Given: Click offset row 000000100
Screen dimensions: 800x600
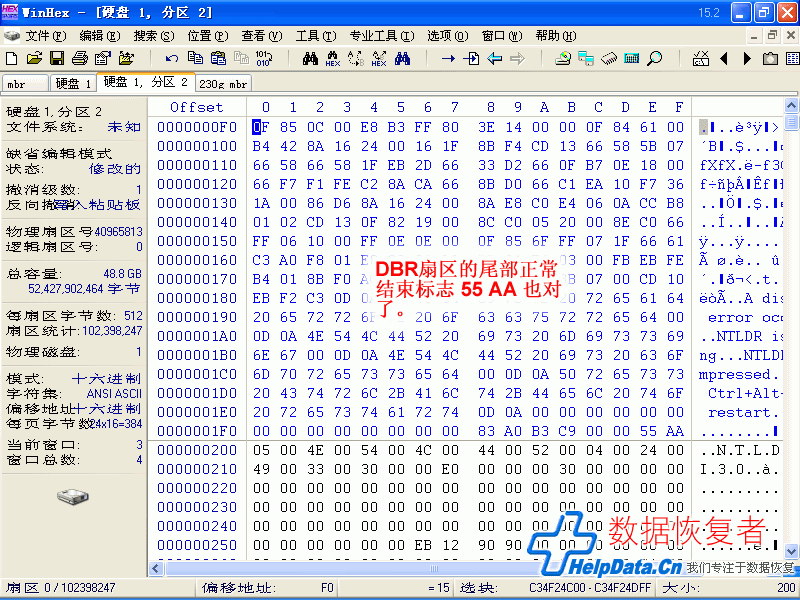Looking at the screenshot, I should (197, 146).
